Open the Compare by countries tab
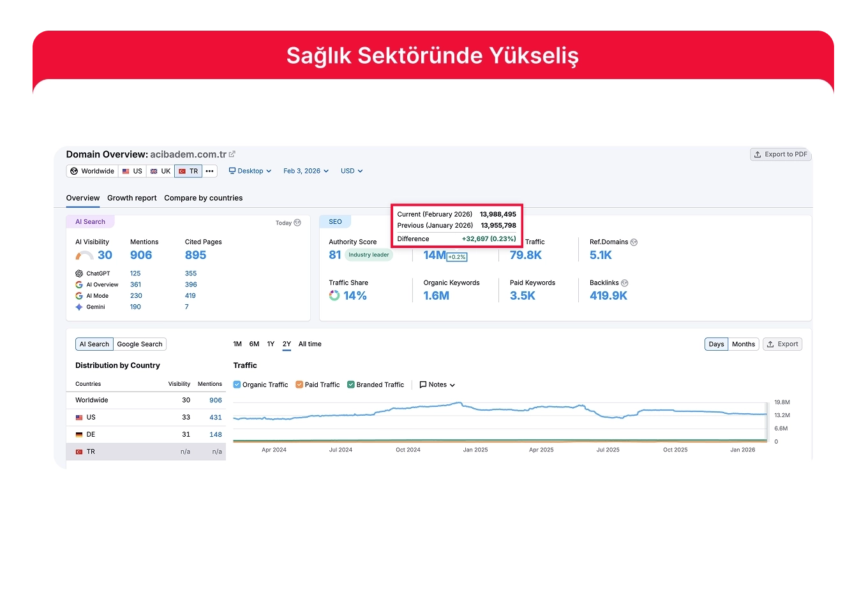Screen dimensions: 866x616 click(203, 198)
